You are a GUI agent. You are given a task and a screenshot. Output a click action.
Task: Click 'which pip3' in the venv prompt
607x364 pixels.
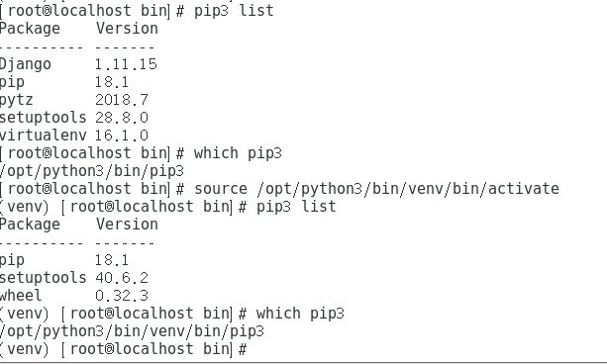(x=300, y=314)
